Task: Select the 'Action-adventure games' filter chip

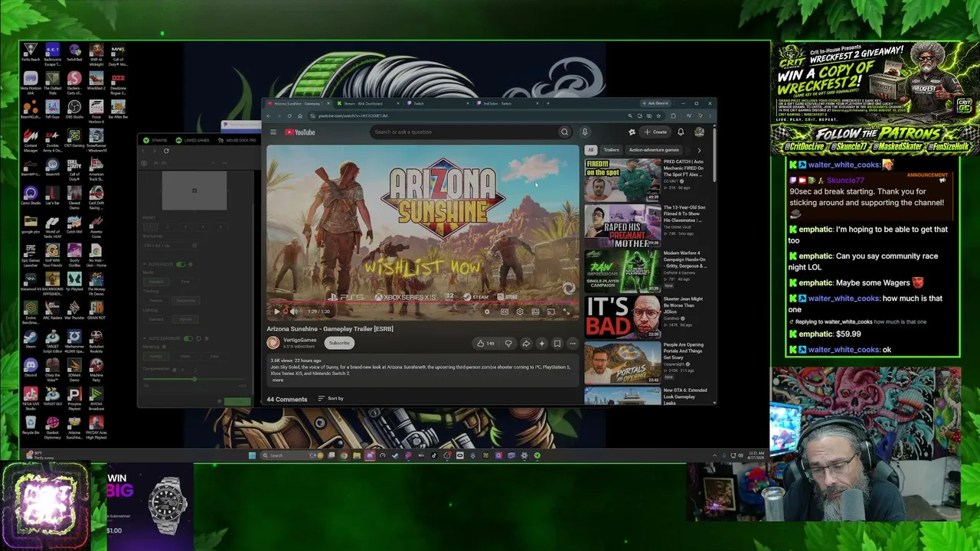Action: pyautogui.click(x=654, y=150)
